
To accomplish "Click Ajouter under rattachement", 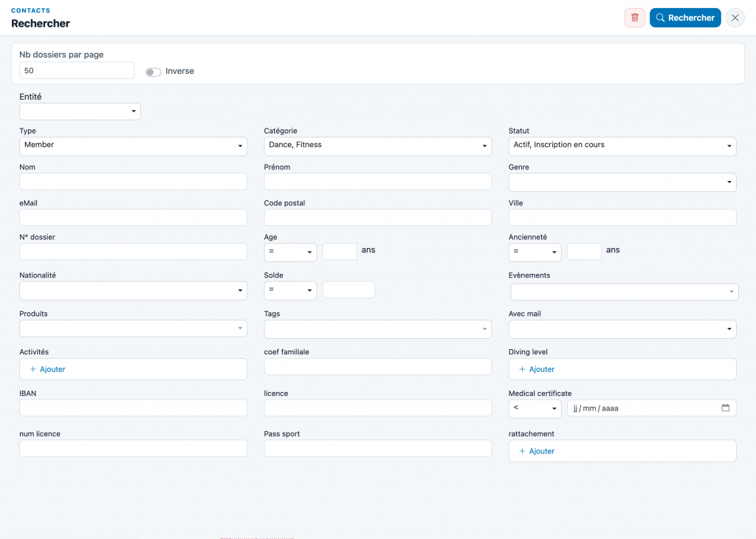I will click(x=537, y=451).
